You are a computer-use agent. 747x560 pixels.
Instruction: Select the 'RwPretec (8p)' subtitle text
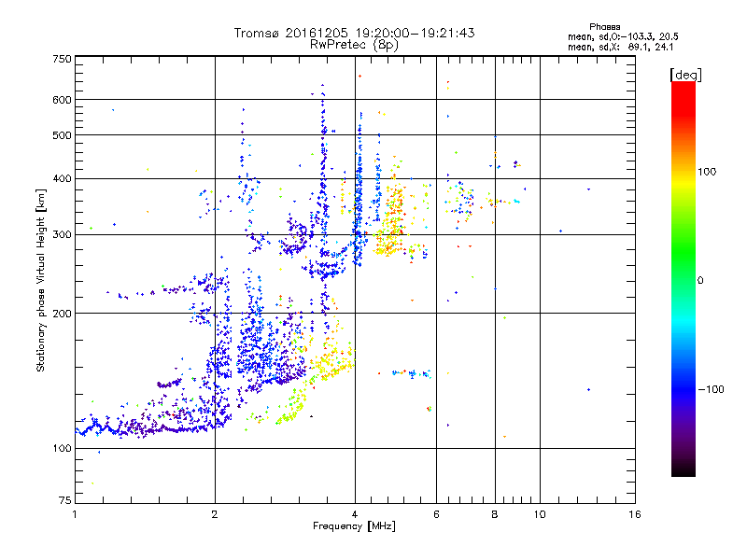point(354,45)
